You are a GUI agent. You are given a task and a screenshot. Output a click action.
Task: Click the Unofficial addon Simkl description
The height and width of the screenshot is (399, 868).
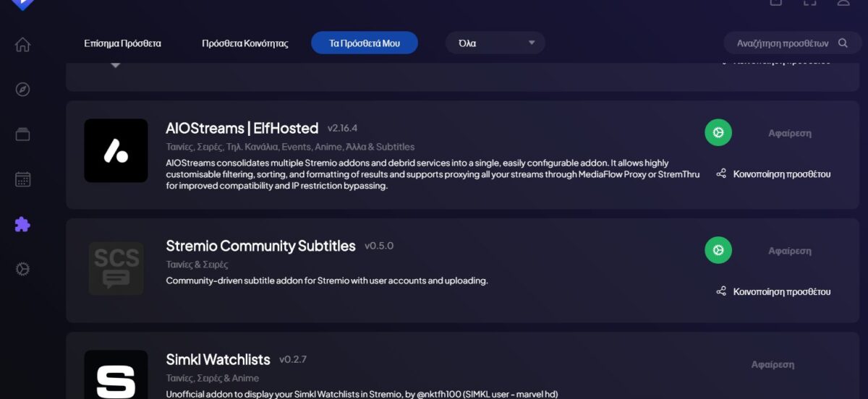tap(362, 394)
